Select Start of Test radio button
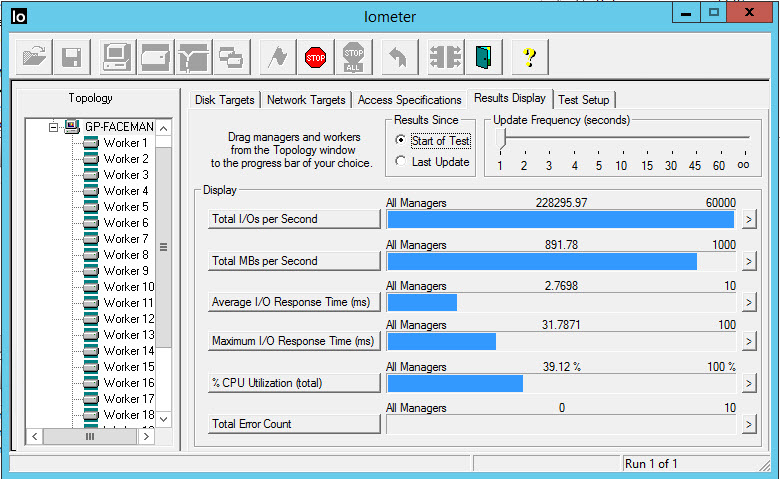780x479 pixels. 400,140
